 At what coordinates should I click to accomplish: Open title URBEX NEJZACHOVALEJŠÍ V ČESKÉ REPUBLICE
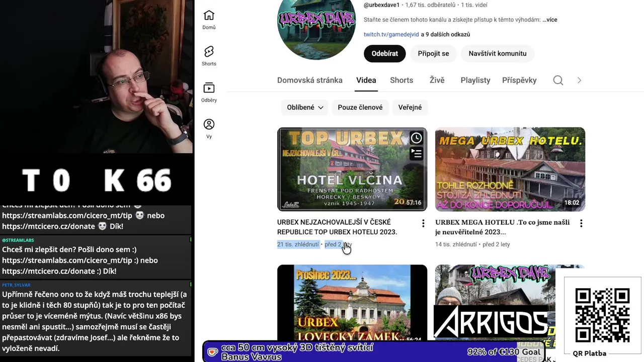tap(337, 227)
